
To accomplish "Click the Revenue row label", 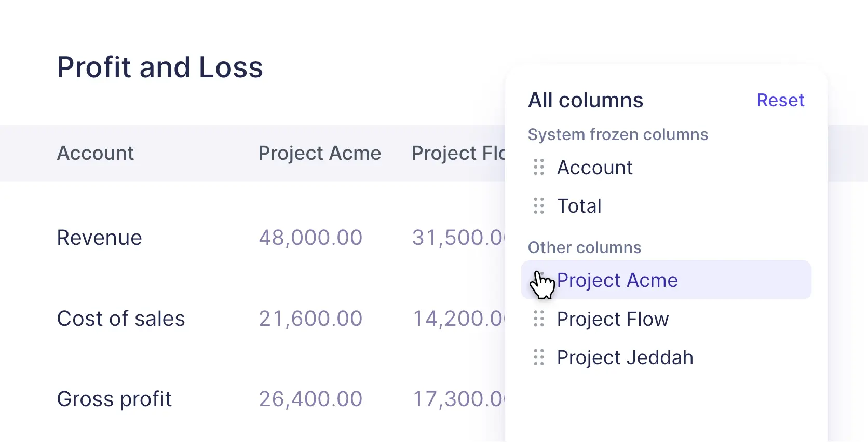I will point(99,238).
